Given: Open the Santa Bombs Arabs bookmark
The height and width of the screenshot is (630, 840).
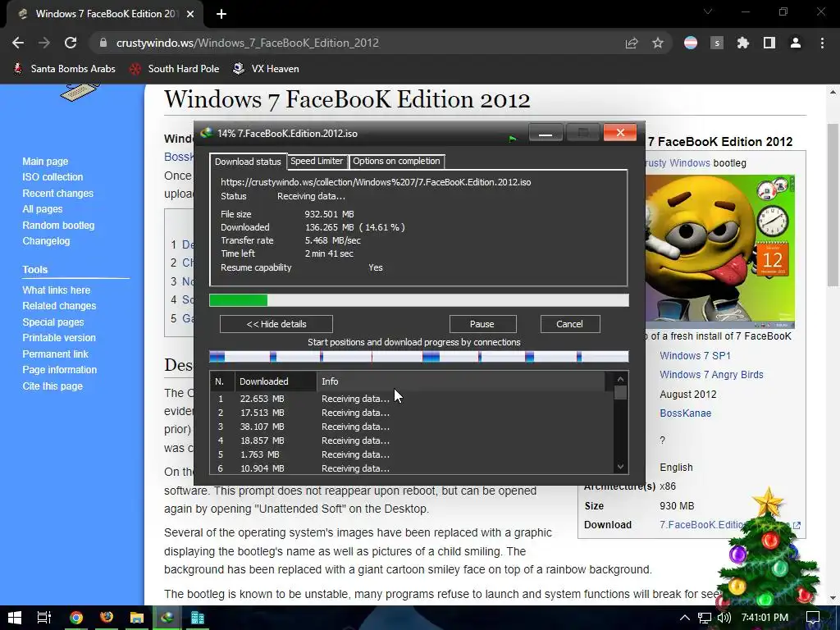Looking at the screenshot, I should point(64,69).
